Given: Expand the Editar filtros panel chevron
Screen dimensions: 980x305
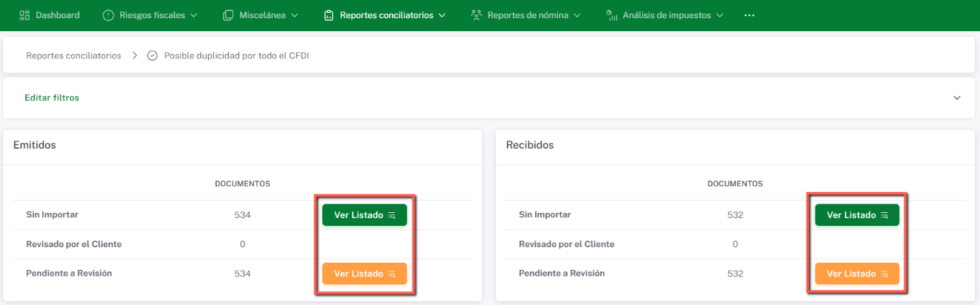Looking at the screenshot, I should (x=957, y=98).
